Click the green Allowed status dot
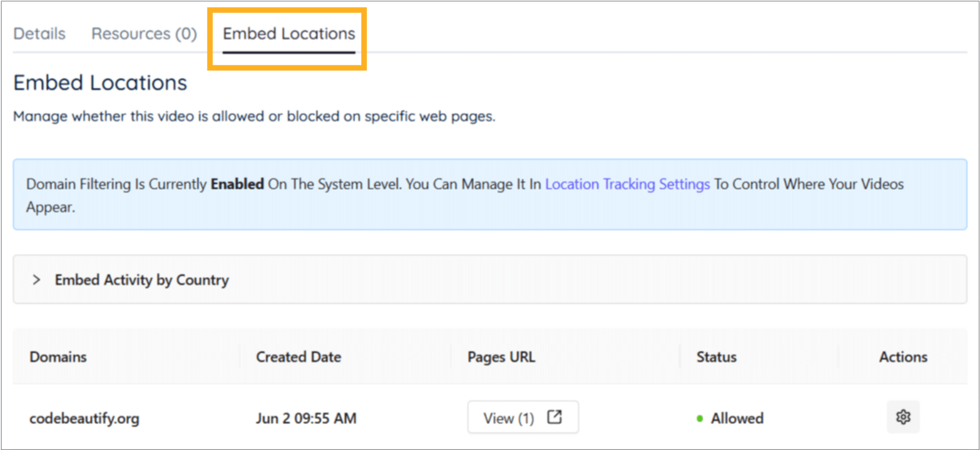This screenshot has height=450, width=980. click(x=700, y=419)
